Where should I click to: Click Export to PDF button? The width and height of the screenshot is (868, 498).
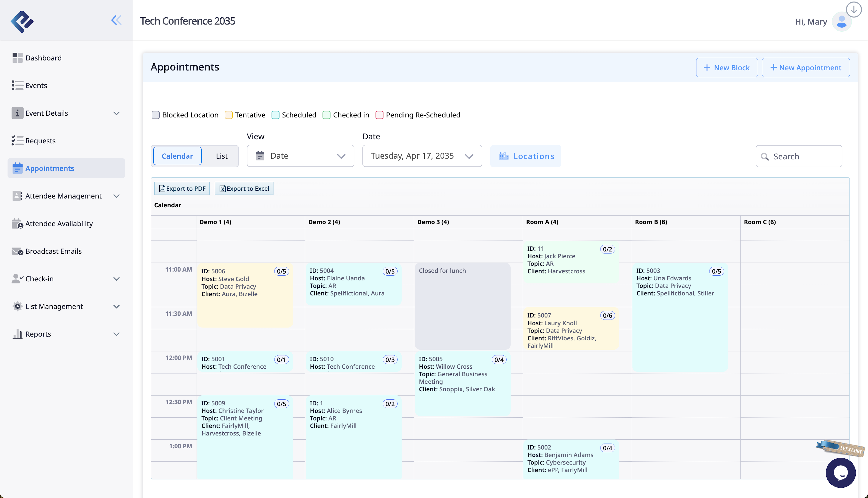[182, 188]
